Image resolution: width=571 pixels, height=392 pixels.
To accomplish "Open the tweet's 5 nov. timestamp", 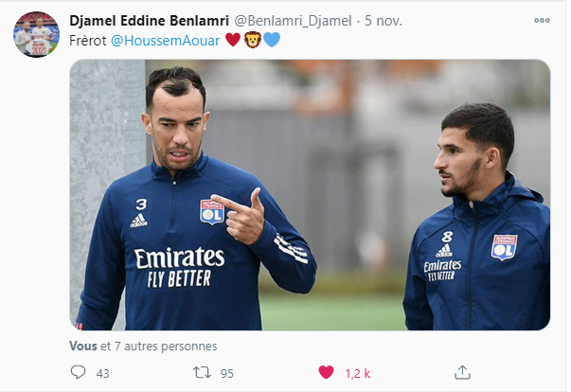I will coord(384,21).
